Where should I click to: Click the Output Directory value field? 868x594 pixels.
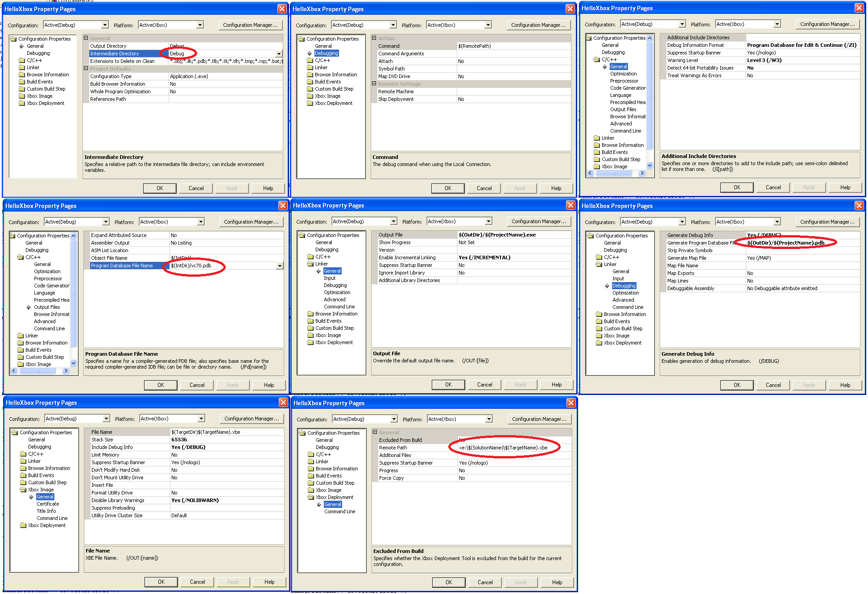[x=226, y=46]
